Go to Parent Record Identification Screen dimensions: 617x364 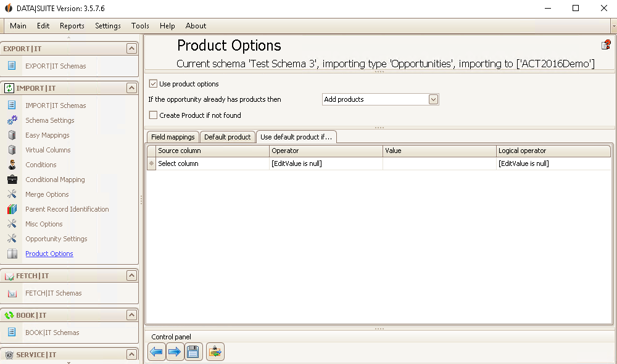point(67,209)
